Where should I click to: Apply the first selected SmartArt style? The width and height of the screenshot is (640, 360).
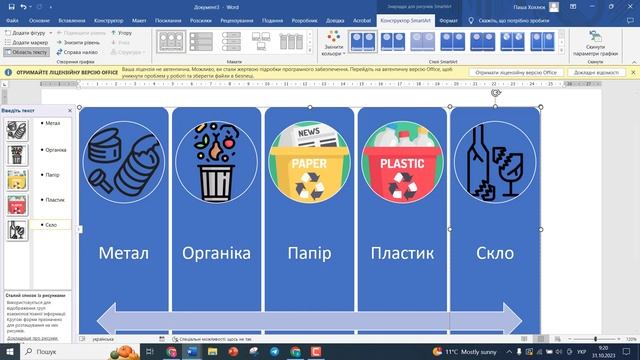pos(363,42)
